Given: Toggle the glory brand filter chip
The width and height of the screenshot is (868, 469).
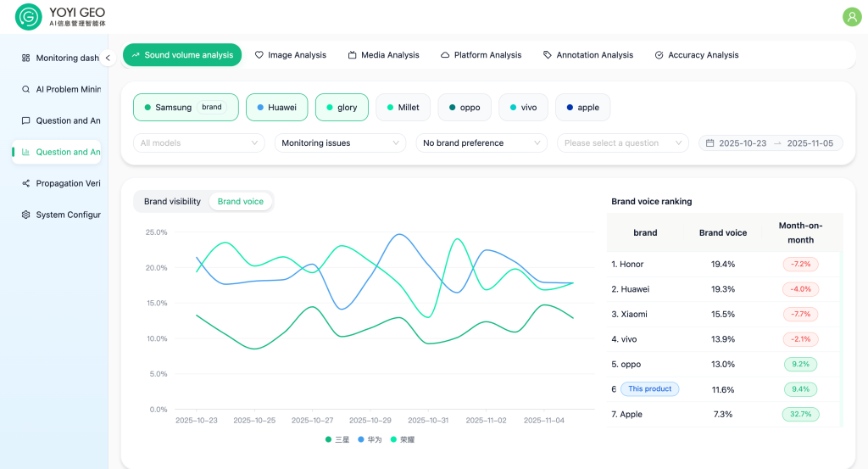Looking at the screenshot, I should coord(342,108).
